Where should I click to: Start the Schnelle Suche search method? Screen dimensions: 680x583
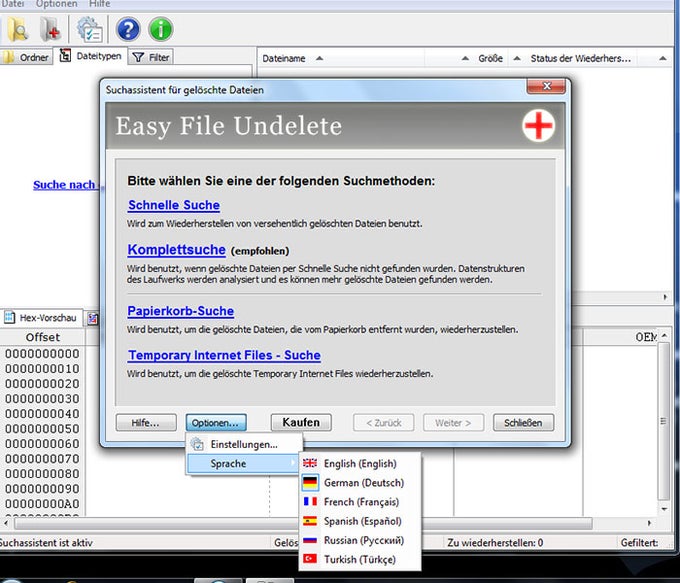[174, 205]
